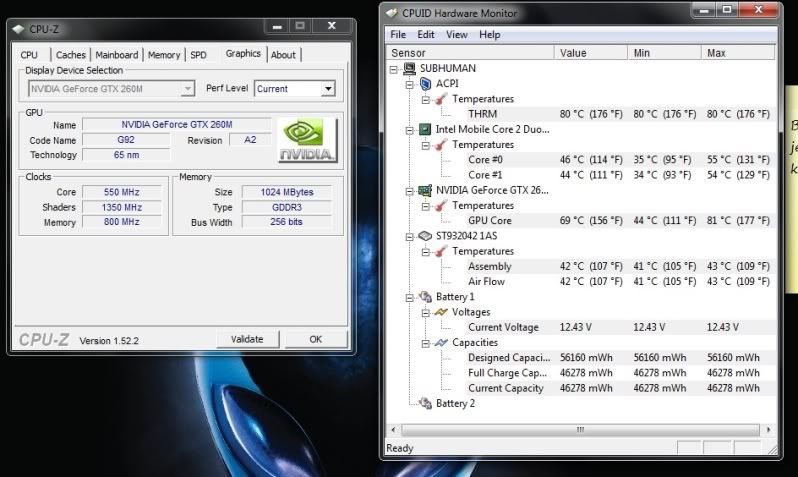Click the NVIDIA logo in CPU-Z
This screenshot has height=477, width=798.
[307, 140]
